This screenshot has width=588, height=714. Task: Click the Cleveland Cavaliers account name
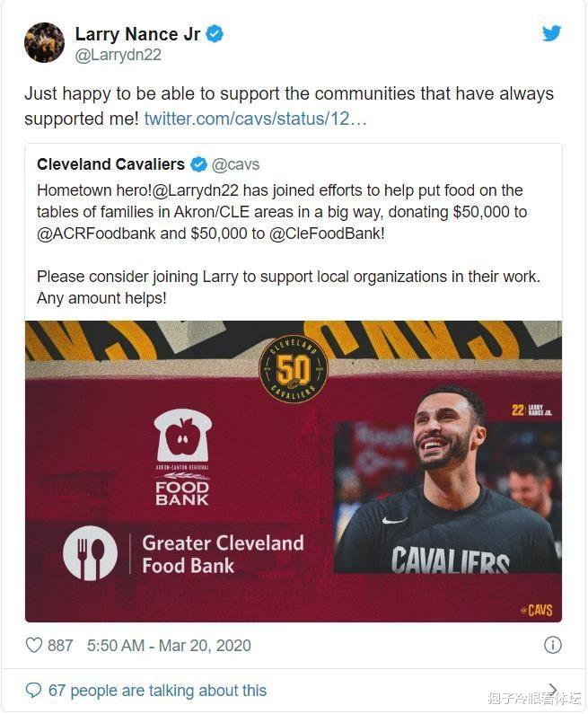click(110, 164)
